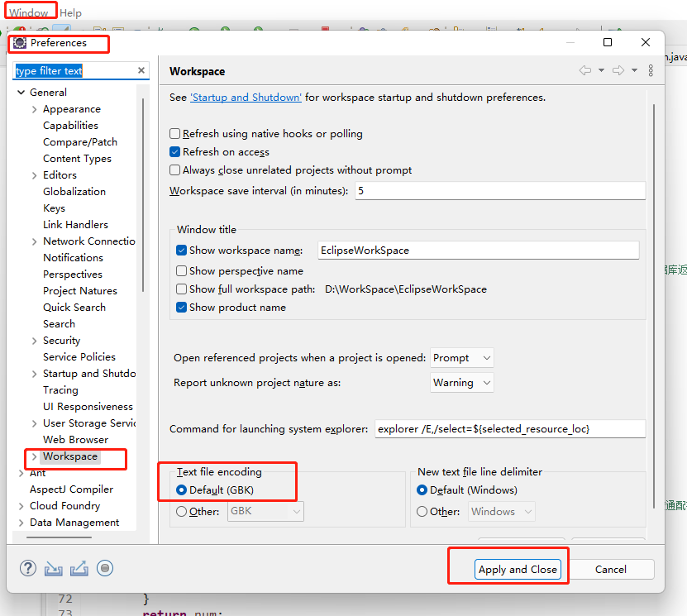Click the Cancel button
The image size is (687, 616).
(x=610, y=569)
